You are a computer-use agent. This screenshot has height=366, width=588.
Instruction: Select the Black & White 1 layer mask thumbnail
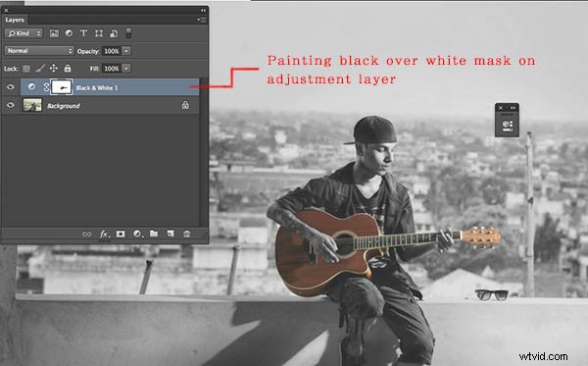(61, 87)
